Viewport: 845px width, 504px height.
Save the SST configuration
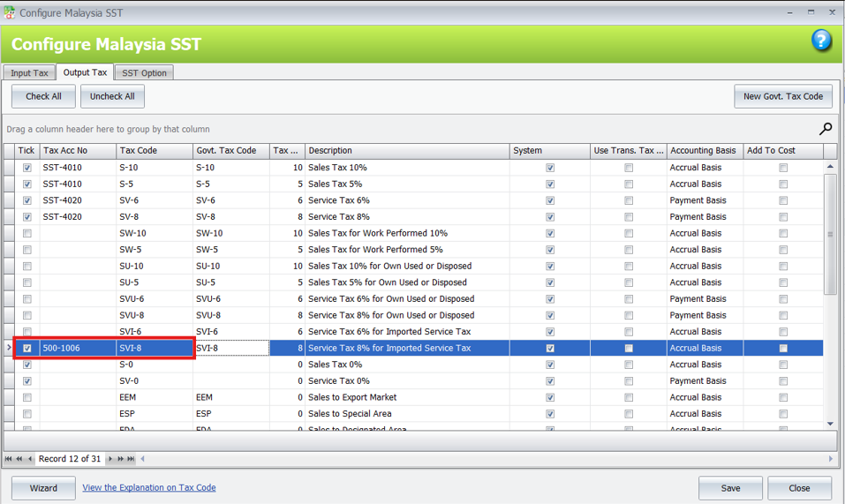click(731, 488)
